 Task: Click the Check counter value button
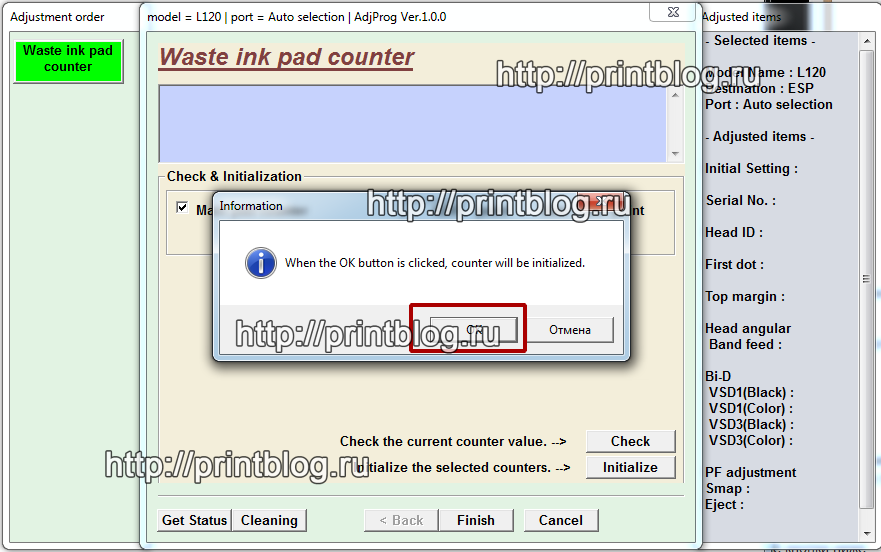[x=630, y=441]
